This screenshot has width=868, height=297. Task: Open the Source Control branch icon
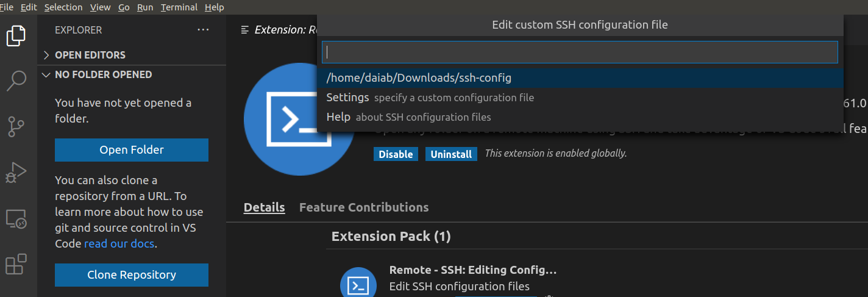pos(16,126)
